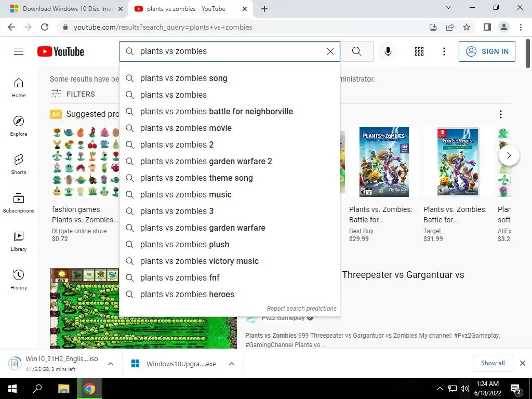Open the YouTube hamburger guide menu
The width and height of the screenshot is (532, 399).
pos(19,51)
